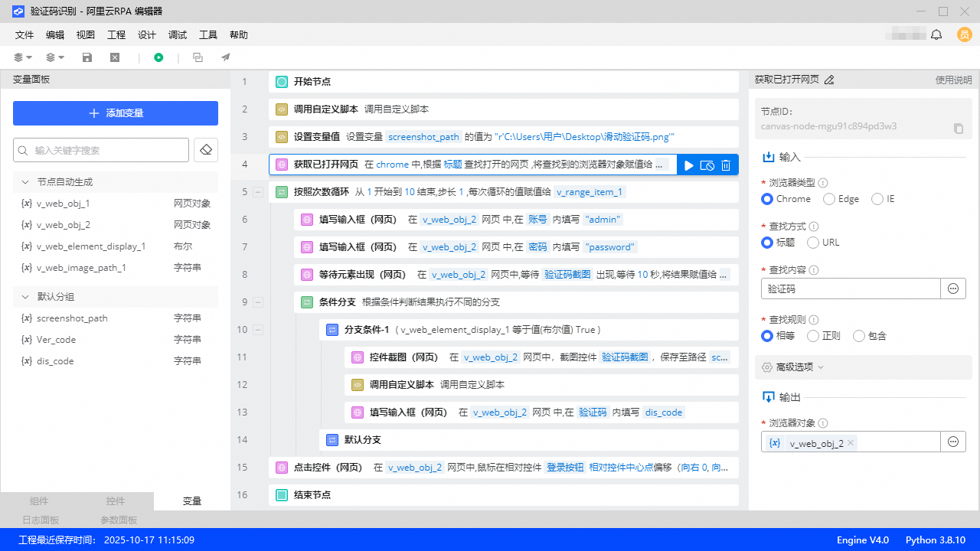This screenshot has height=551, width=980.
Task: Open the ellipsis picker for 浏览器对象
Action: (x=953, y=442)
